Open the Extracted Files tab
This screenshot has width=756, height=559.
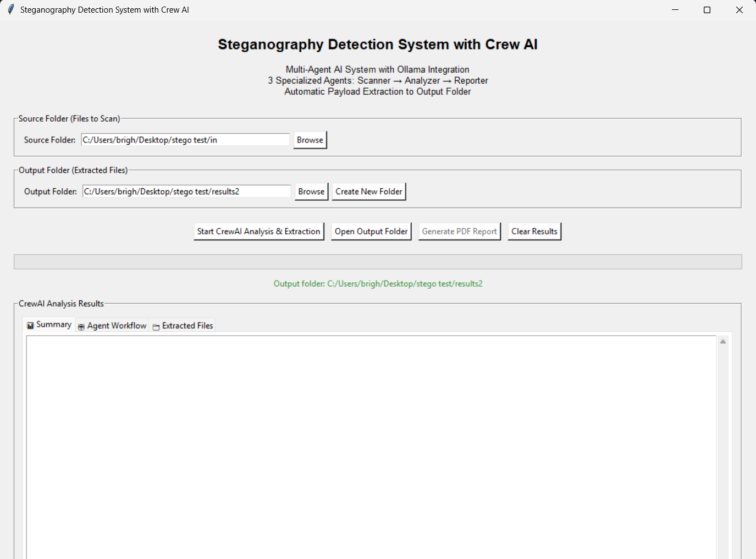tap(183, 326)
